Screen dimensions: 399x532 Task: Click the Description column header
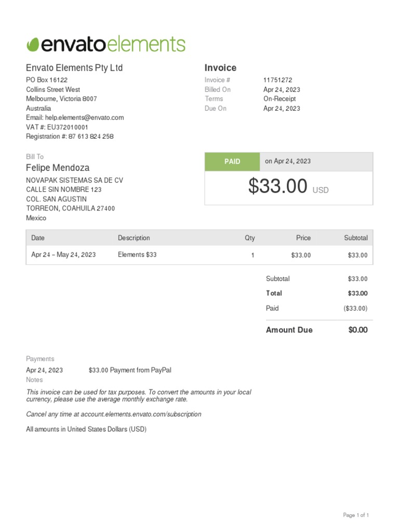coord(134,238)
